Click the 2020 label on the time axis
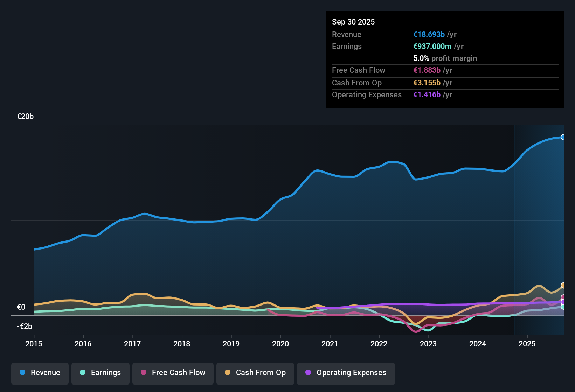575x392 pixels. (280, 344)
